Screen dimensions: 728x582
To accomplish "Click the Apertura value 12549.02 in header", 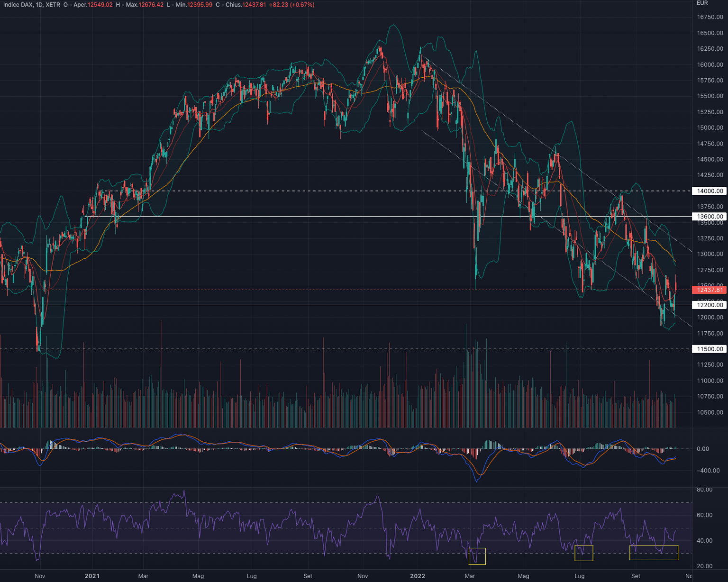I will pos(100,5).
